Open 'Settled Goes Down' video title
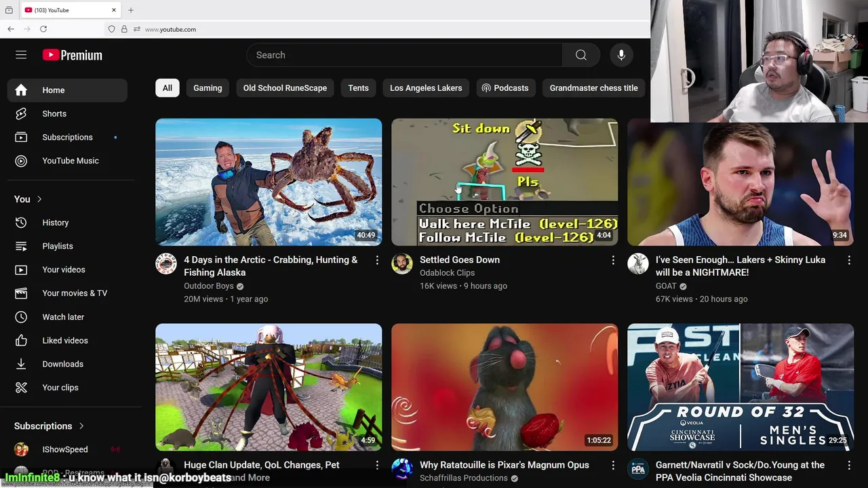 460,260
